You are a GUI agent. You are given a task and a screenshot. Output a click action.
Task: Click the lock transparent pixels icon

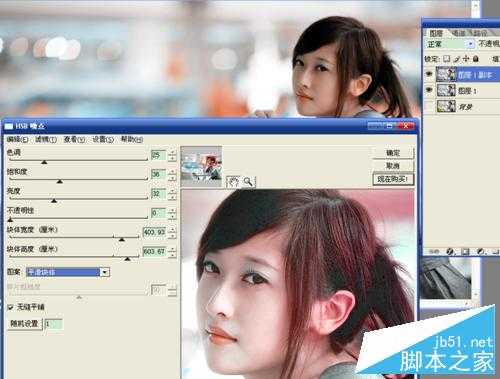(x=446, y=59)
